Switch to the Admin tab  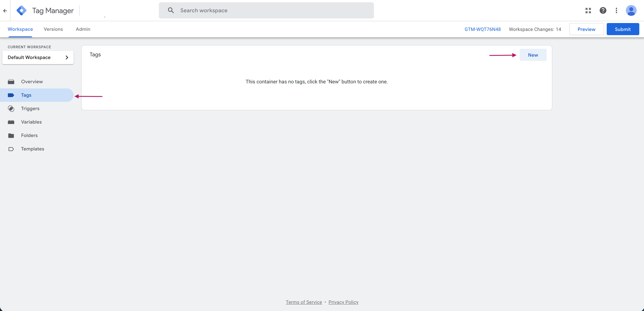pos(83,29)
